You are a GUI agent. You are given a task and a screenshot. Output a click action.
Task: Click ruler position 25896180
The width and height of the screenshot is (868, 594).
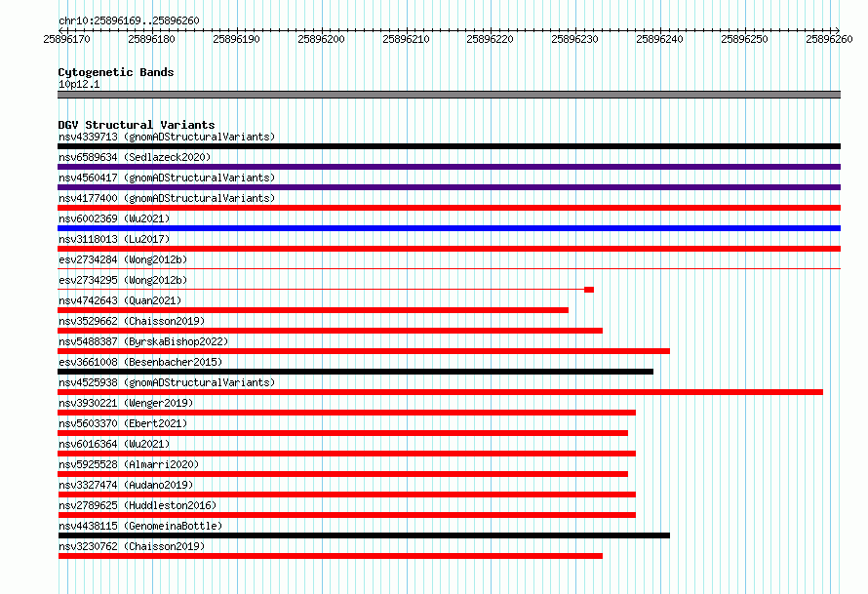point(151,39)
